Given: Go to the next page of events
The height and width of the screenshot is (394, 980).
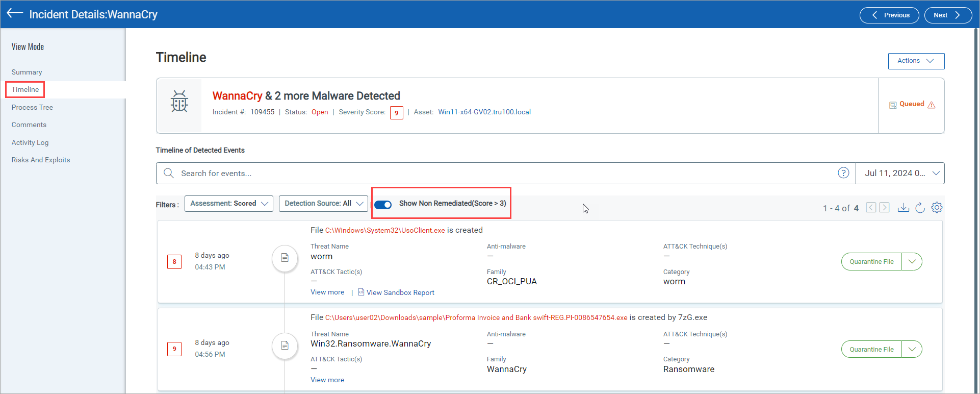Looking at the screenshot, I should (885, 207).
